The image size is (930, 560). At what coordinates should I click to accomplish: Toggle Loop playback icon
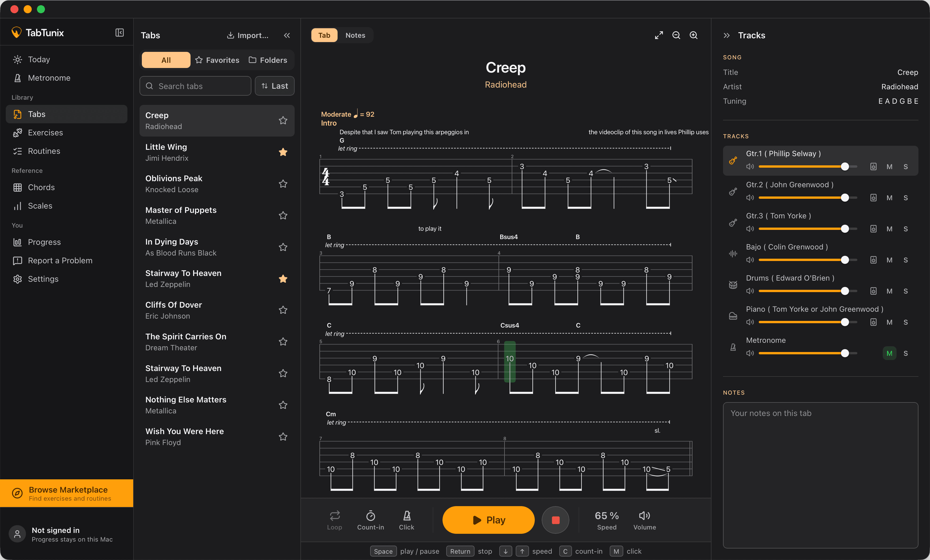tap(334, 520)
